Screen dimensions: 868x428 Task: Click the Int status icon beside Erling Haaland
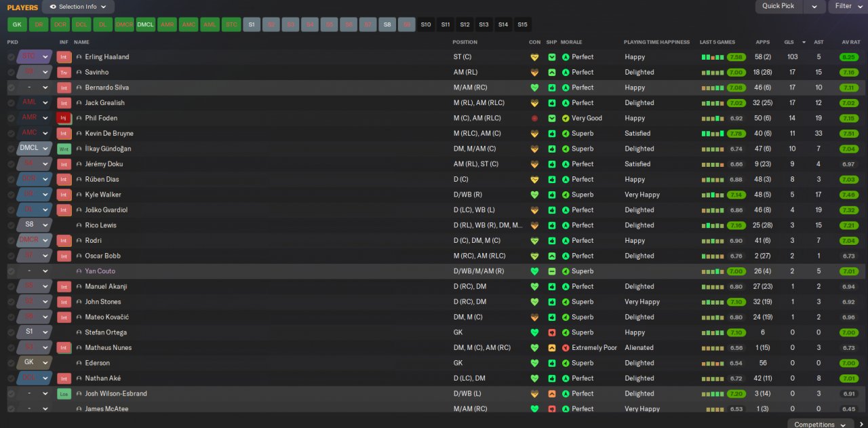(x=64, y=57)
